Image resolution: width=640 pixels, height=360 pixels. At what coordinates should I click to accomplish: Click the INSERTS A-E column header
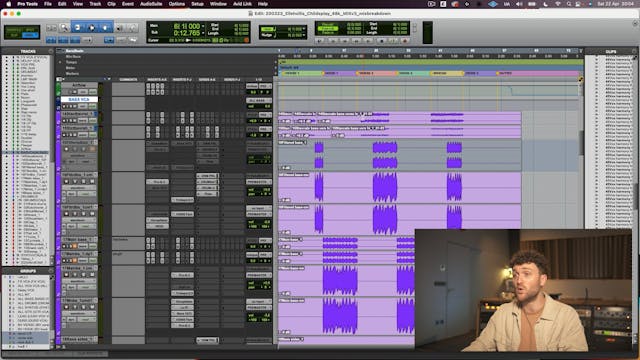(x=157, y=79)
